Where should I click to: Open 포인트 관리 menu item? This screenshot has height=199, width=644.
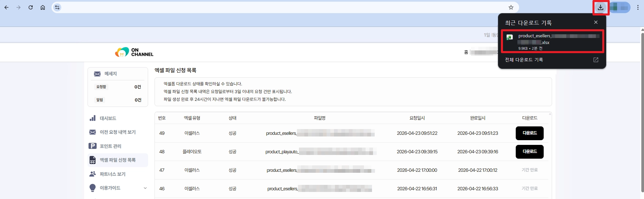110,146
